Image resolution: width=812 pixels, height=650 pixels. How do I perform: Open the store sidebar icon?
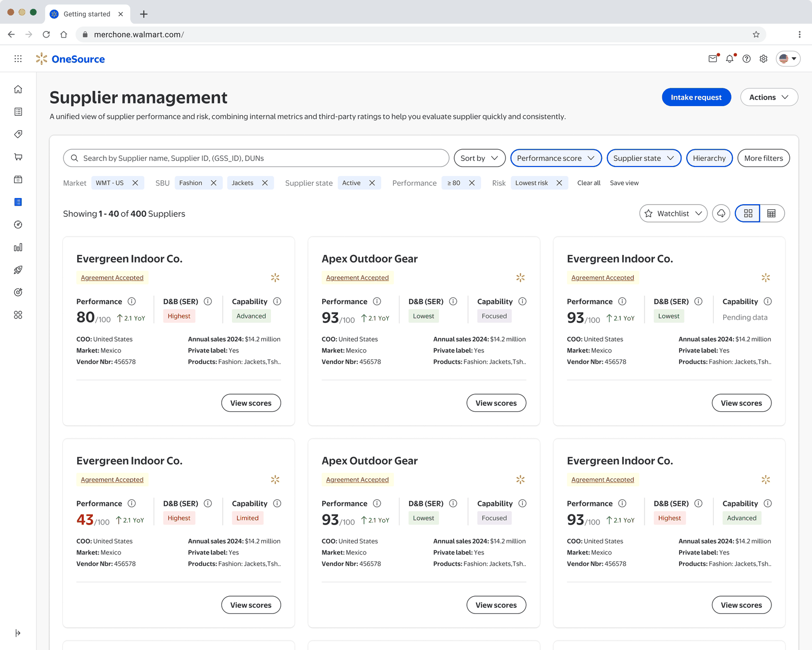click(18, 179)
